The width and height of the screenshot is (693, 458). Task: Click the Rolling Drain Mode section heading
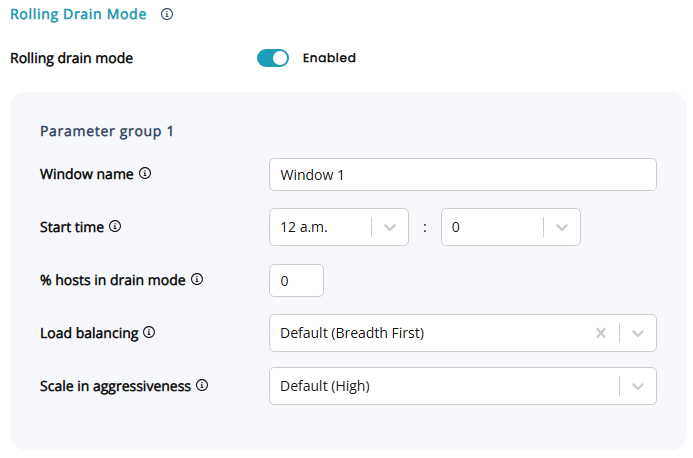pos(78,14)
